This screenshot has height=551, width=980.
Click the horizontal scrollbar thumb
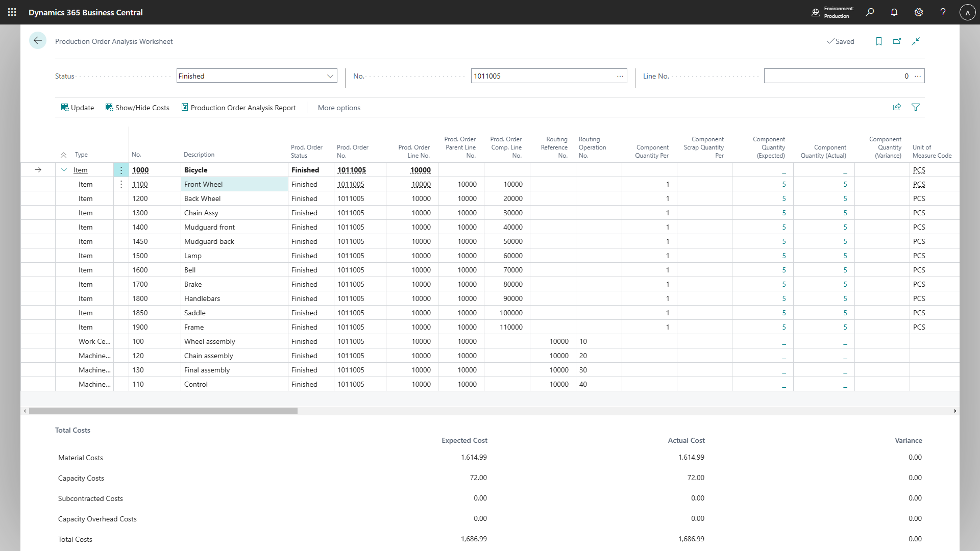(163, 411)
